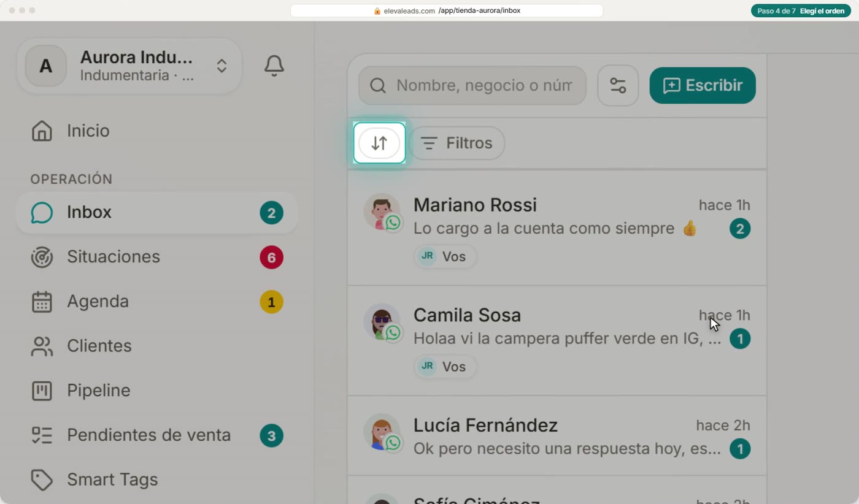Open the Filtros filter menu
The image size is (859, 504).
(457, 143)
